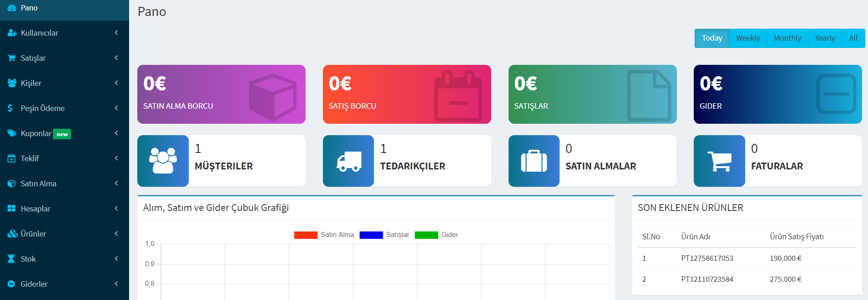Select product PT12758617053 row
The image size is (868, 300).
(x=747, y=258)
